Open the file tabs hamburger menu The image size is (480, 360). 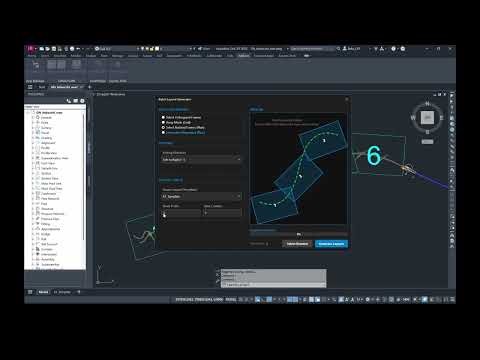pos(30,87)
